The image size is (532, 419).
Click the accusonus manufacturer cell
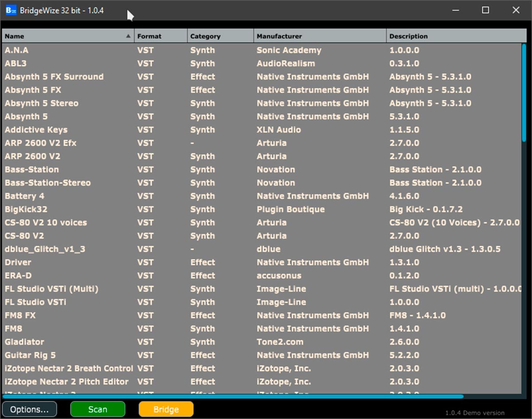click(279, 276)
